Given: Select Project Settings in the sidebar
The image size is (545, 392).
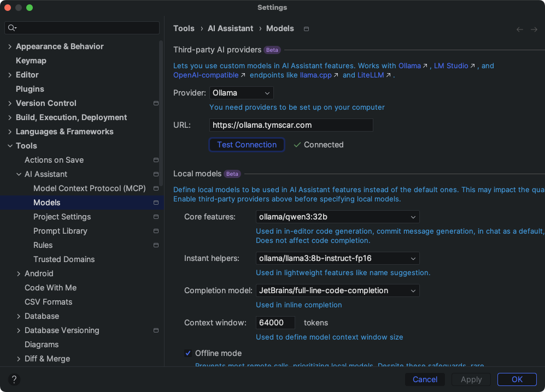Looking at the screenshot, I should (x=62, y=217).
